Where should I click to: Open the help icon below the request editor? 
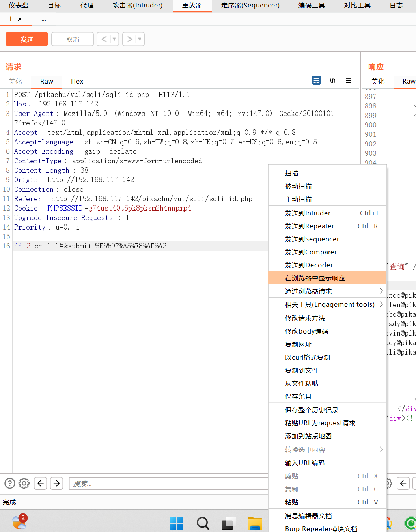pyautogui.click(x=10, y=483)
